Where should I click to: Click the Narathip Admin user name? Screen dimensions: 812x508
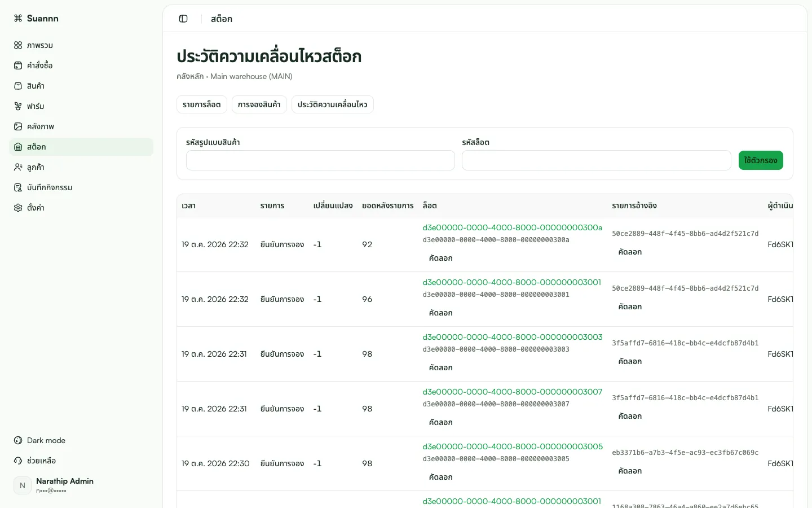(65, 481)
